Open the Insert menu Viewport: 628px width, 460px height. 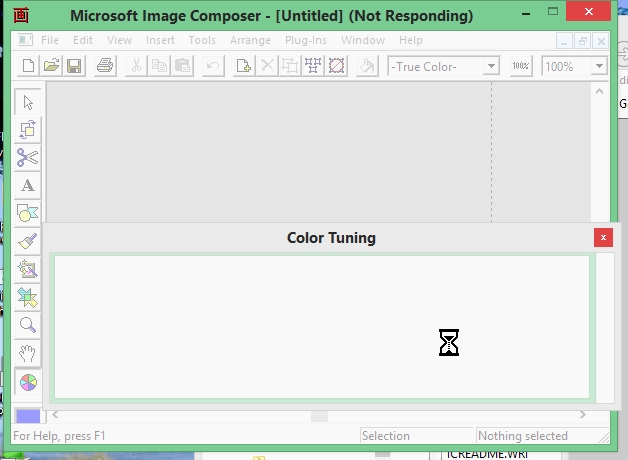160,40
